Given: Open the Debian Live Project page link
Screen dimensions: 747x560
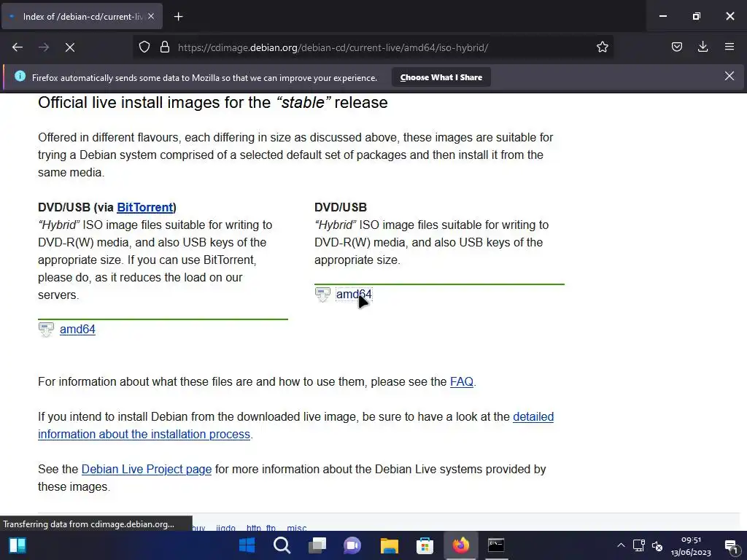Looking at the screenshot, I should point(146,469).
